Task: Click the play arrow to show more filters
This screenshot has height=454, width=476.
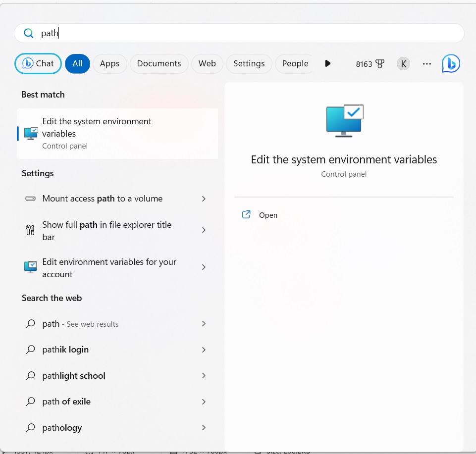Action: (327, 63)
